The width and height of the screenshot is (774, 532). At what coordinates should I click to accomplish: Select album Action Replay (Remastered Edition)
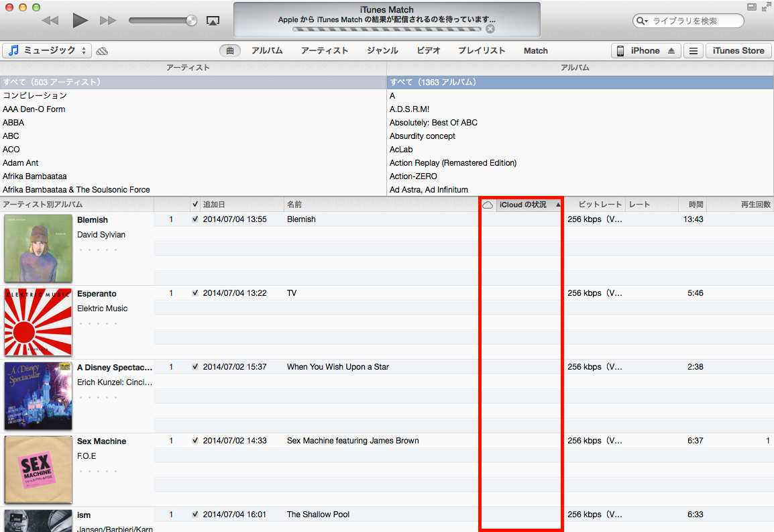coord(580,162)
